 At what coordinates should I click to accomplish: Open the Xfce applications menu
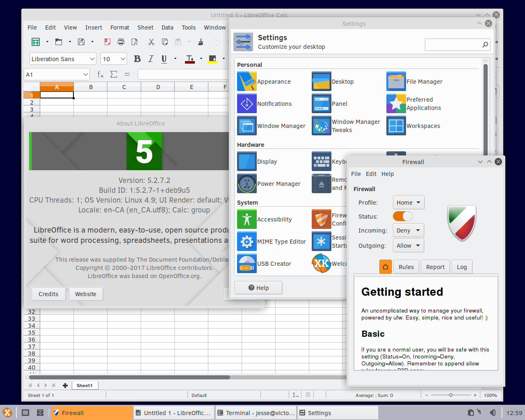pyautogui.click(x=7, y=413)
